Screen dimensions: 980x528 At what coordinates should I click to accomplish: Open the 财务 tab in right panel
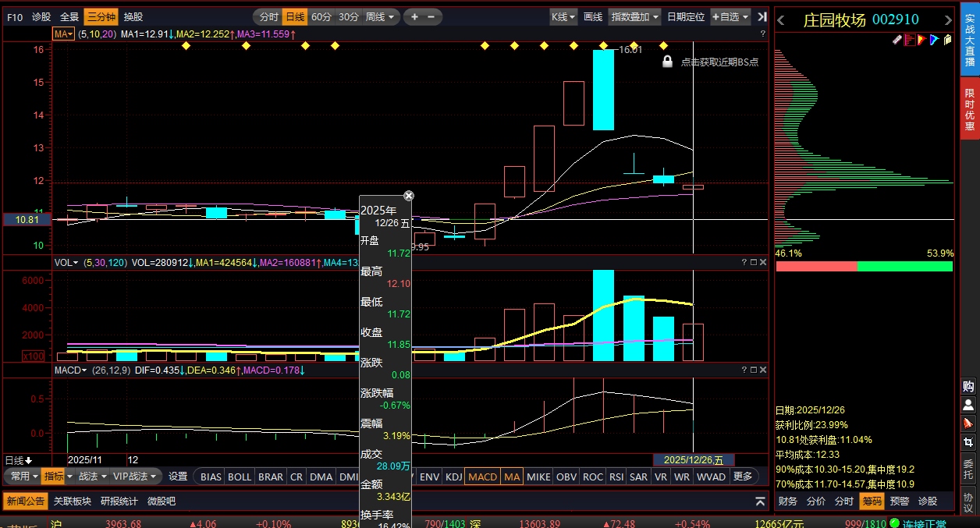pyautogui.click(x=788, y=501)
